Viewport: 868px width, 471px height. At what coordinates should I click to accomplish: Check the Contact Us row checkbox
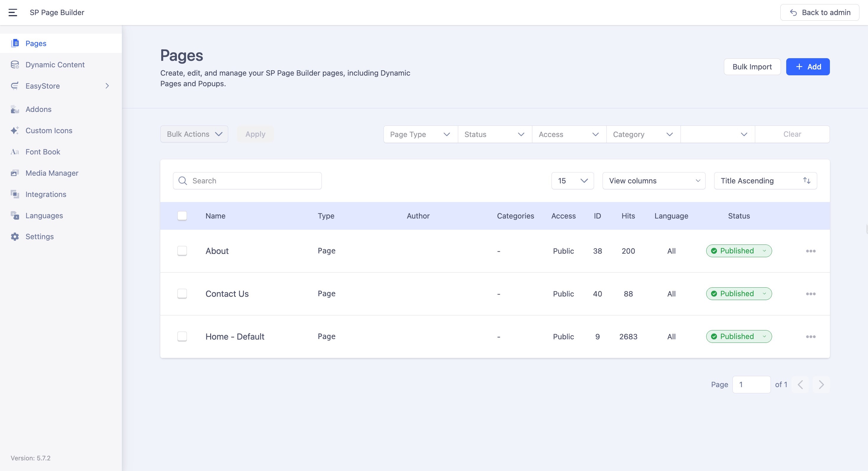pyautogui.click(x=182, y=294)
